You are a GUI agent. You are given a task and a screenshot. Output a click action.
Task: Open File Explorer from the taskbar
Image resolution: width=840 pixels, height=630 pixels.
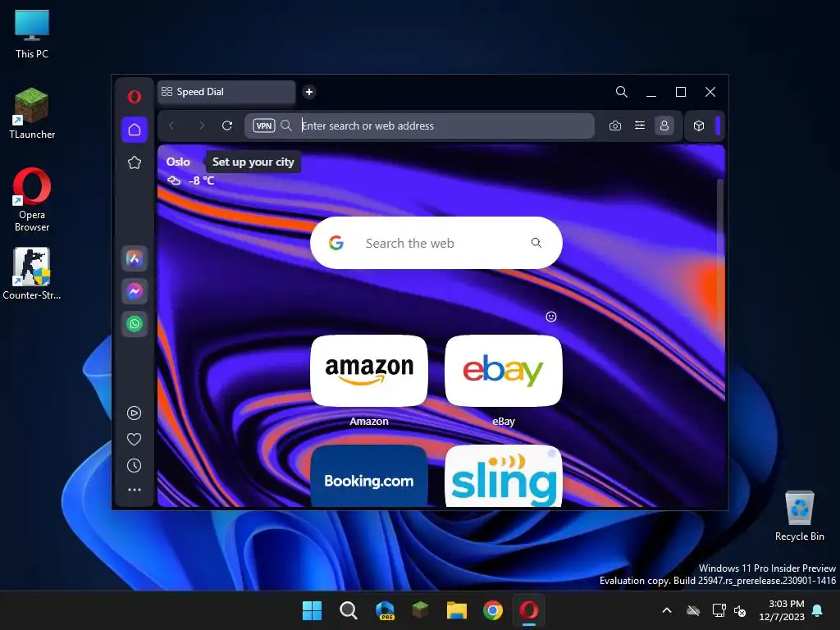tap(457, 610)
